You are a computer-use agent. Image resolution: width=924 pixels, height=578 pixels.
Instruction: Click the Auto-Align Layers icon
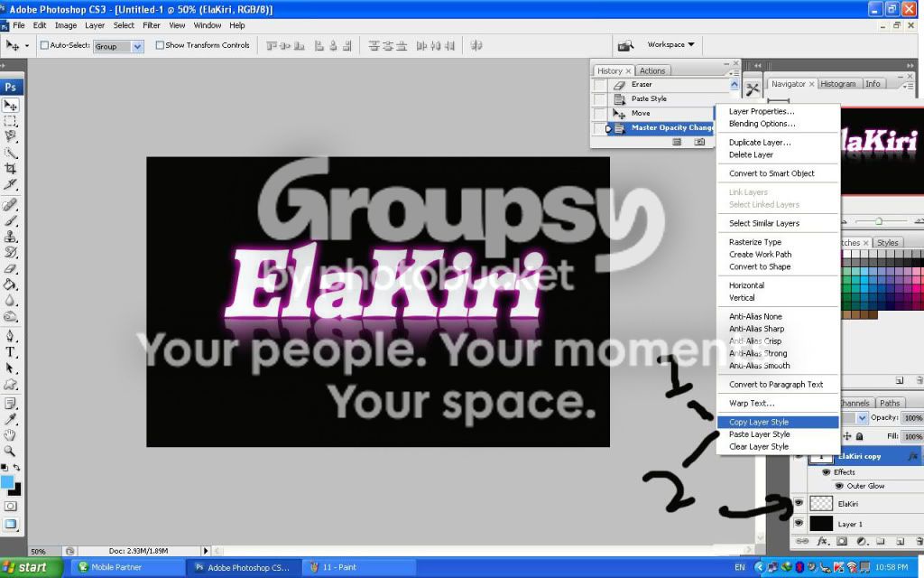coord(476,45)
